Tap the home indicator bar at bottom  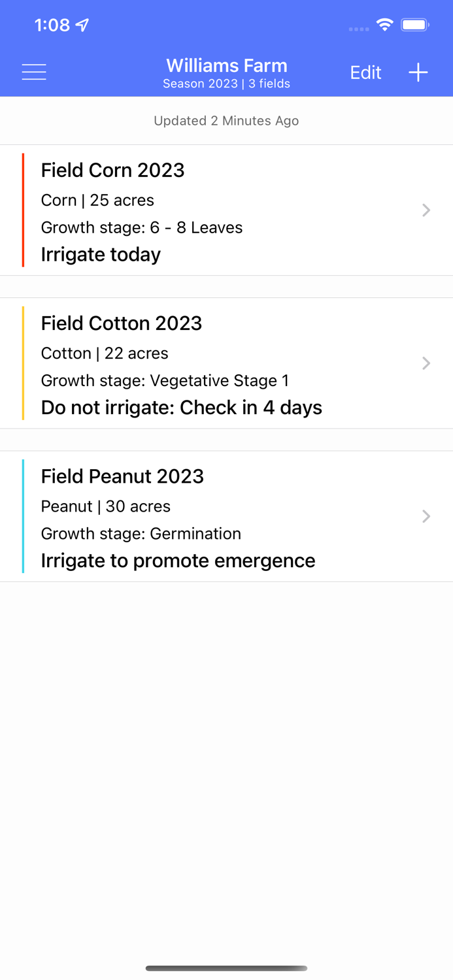pos(227,969)
